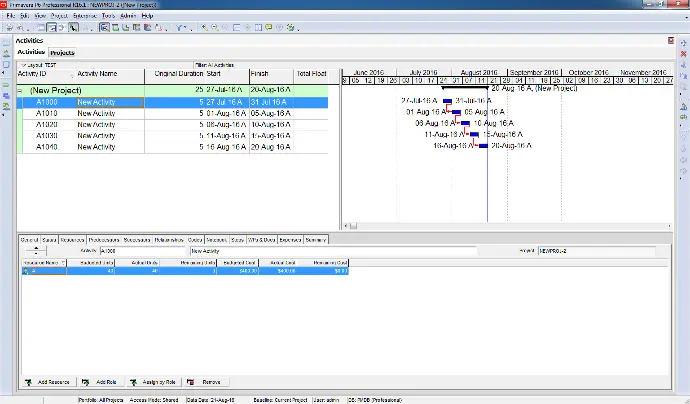The width and height of the screenshot is (690, 404).
Task: Click the Add Resource button
Action: click(50, 382)
